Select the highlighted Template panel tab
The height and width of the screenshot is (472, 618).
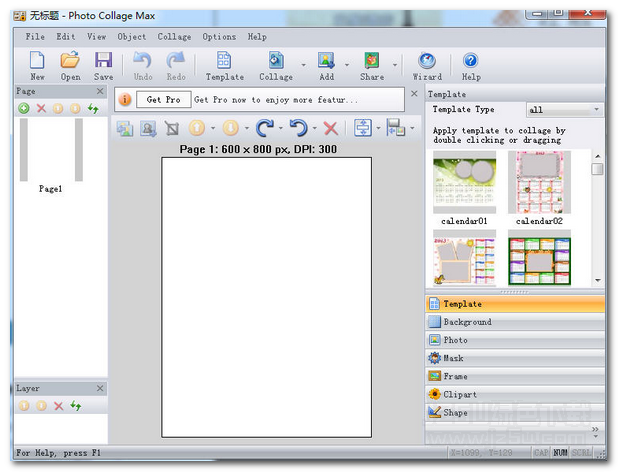pos(515,304)
